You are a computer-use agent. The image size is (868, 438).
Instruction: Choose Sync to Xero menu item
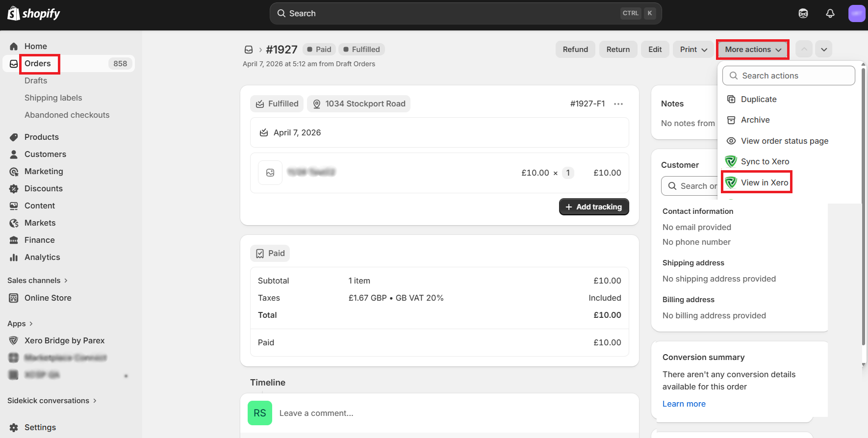[765, 161]
